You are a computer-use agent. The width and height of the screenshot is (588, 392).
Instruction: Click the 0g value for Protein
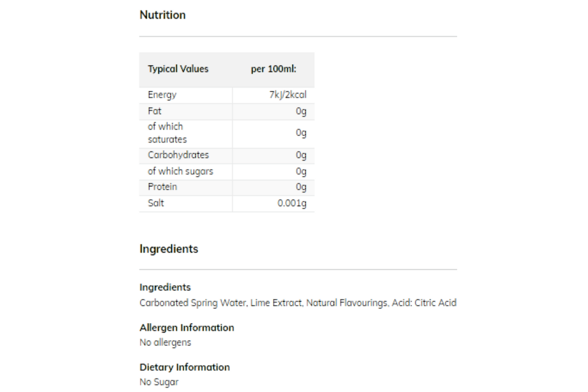[301, 187]
